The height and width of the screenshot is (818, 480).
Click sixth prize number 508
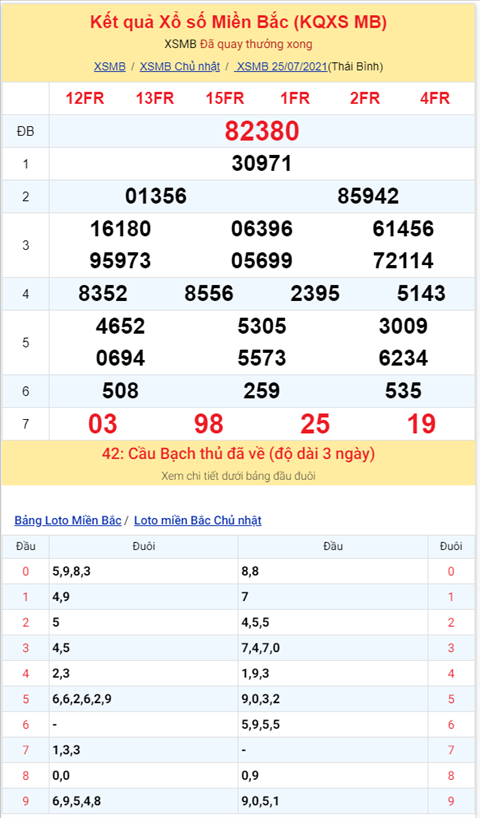point(121,391)
